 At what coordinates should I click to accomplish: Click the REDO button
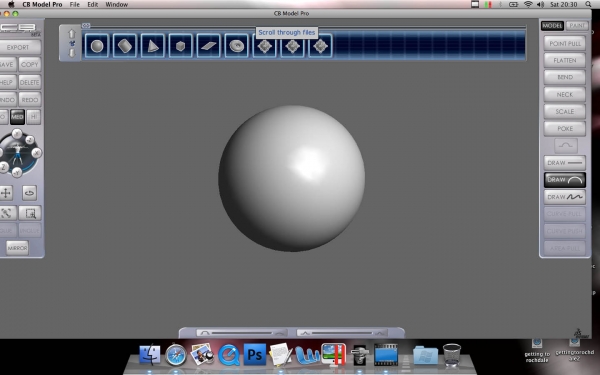click(x=29, y=99)
